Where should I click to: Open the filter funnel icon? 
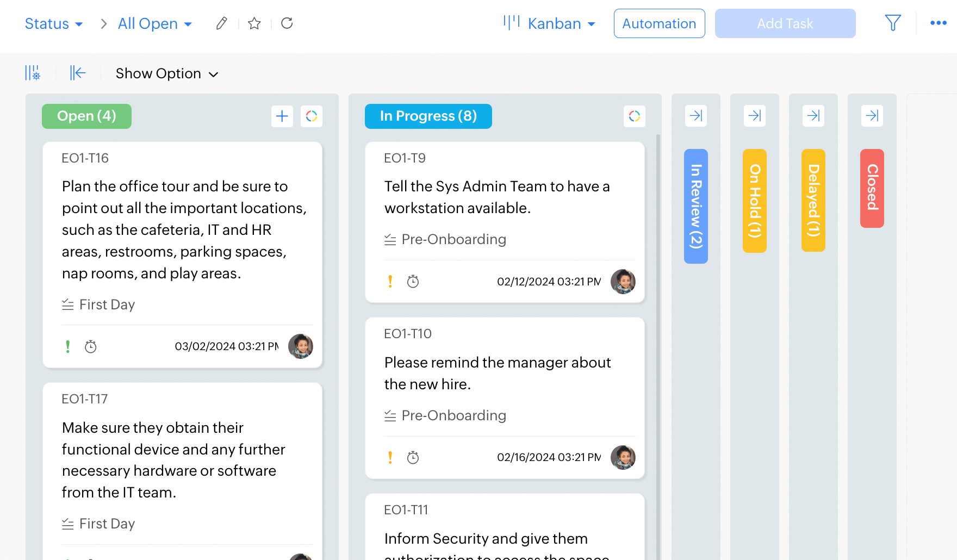pos(893,23)
